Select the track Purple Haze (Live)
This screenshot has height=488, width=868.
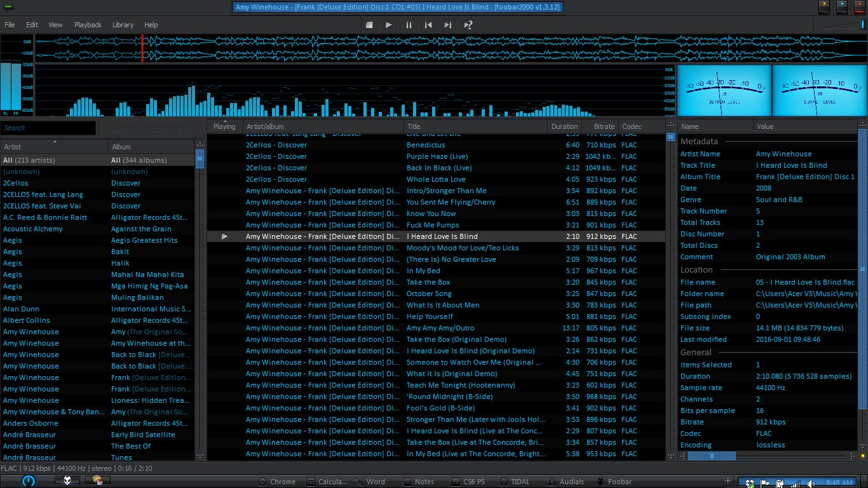click(x=437, y=156)
